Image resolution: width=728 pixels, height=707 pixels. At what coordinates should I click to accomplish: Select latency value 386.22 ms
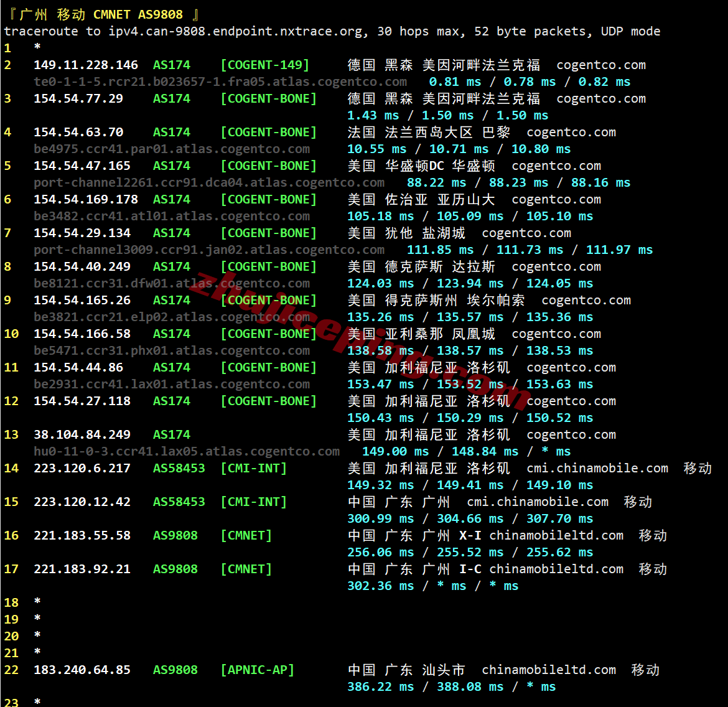click(381, 687)
